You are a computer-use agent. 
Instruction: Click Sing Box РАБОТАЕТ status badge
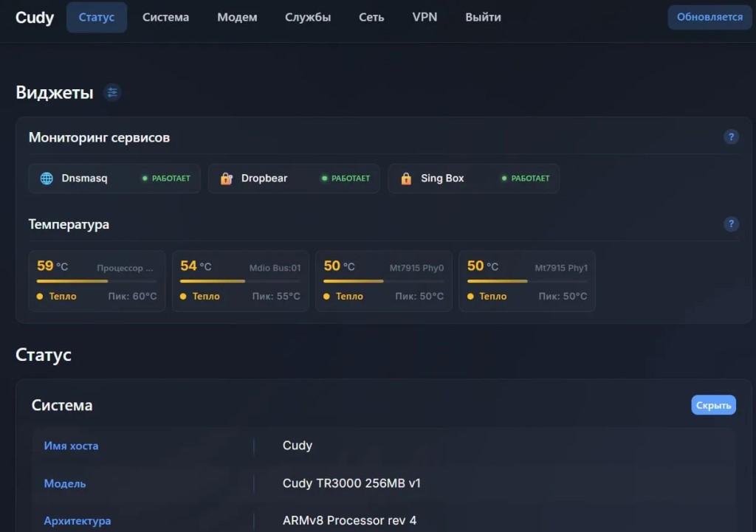coord(526,179)
